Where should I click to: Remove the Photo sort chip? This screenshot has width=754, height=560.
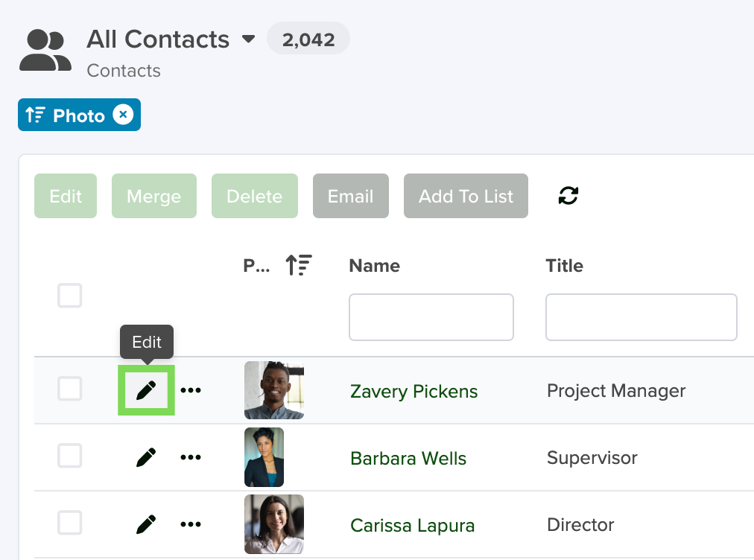pyautogui.click(x=123, y=115)
